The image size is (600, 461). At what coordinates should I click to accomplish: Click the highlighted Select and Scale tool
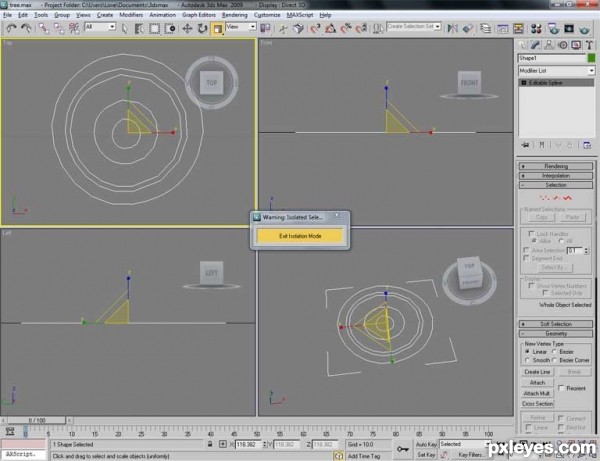click(217, 29)
